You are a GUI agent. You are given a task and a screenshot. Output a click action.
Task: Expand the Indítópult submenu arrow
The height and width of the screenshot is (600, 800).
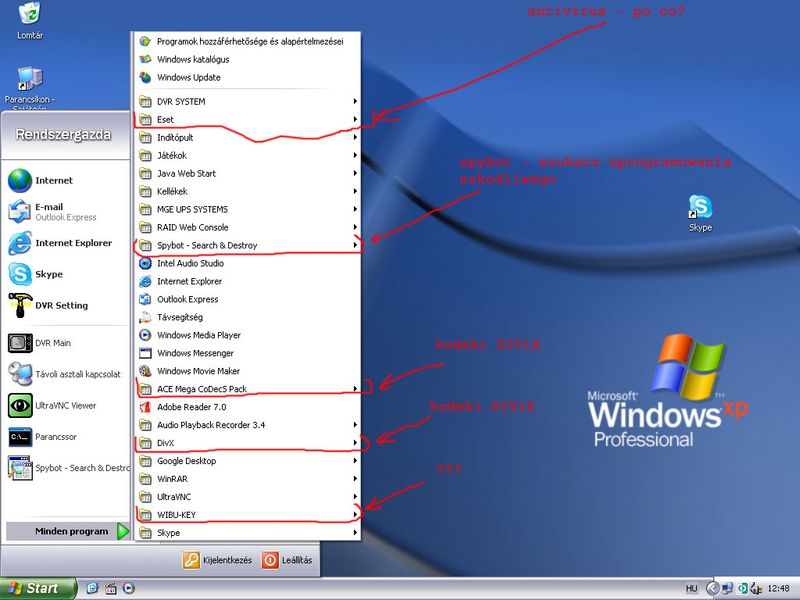(355, 137)
